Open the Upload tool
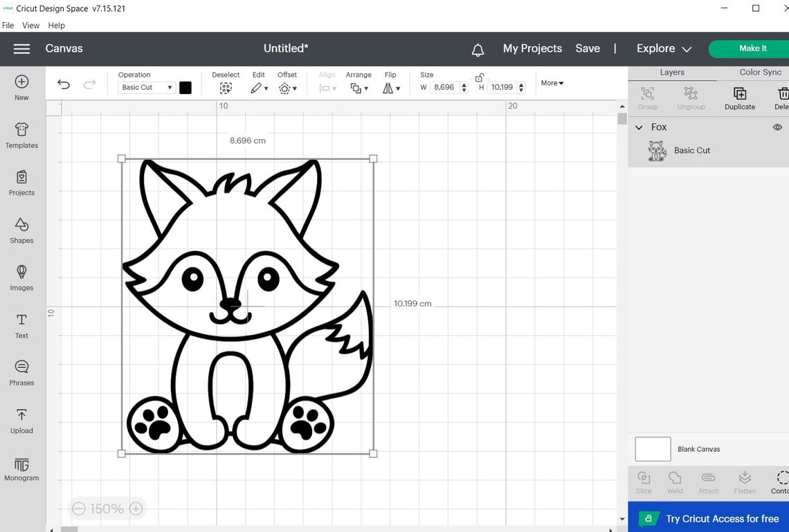Screen dimensions: 789x532 tap(21, 421)
